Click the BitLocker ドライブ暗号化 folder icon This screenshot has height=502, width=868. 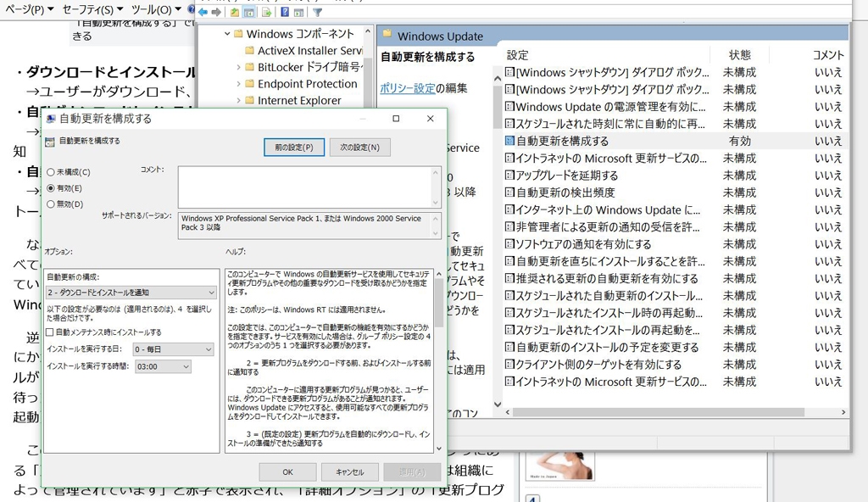(x=250, y=67)
